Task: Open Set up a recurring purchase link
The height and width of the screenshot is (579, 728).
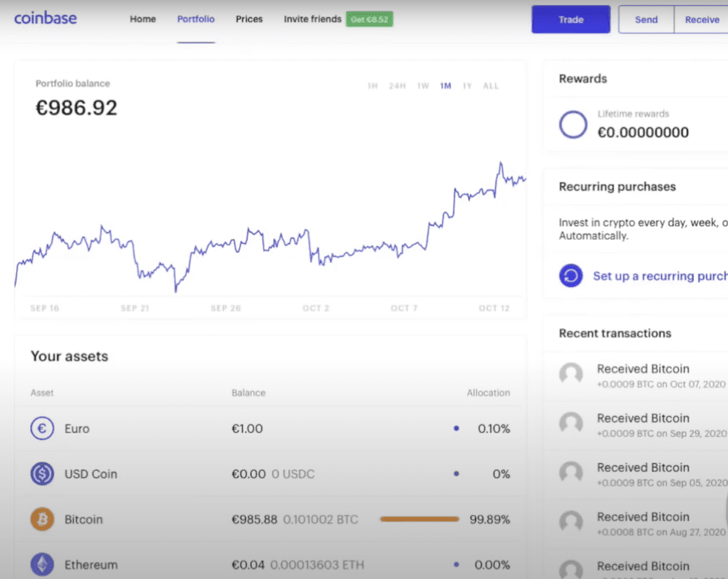Action: click(x=661, y=276)
